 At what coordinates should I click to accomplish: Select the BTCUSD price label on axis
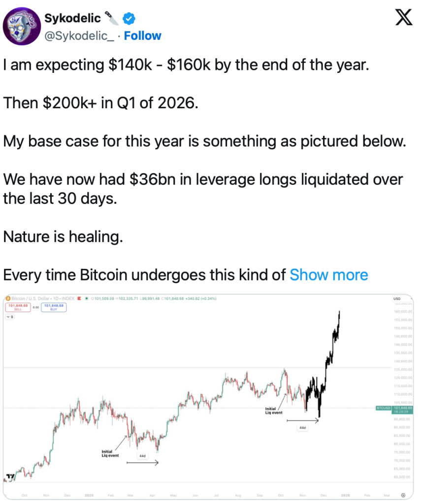[x=383, y=408]
